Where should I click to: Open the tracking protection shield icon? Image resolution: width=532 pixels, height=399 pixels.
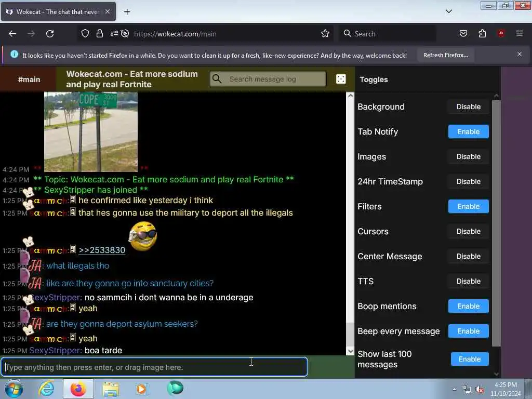[85, 34]
